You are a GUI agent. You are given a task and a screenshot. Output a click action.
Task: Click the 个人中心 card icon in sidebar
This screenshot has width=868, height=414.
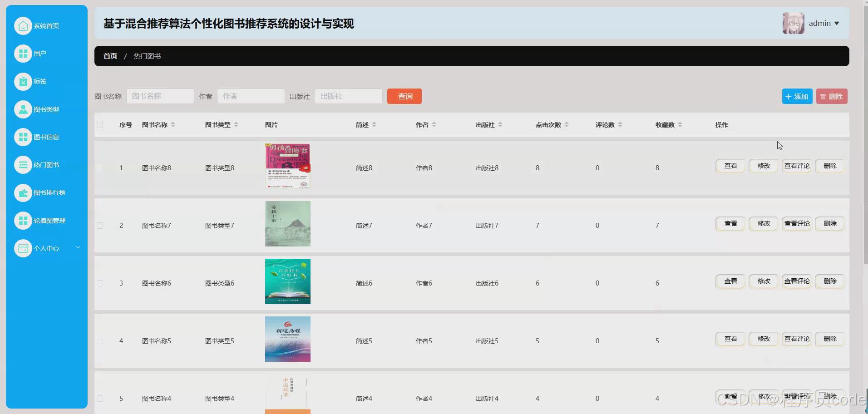23,248
